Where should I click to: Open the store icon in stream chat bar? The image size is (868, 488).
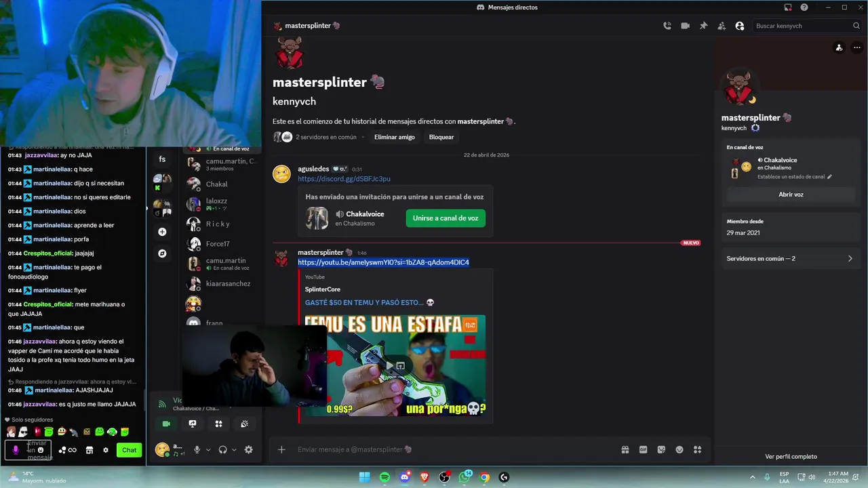tap(89, 450)
